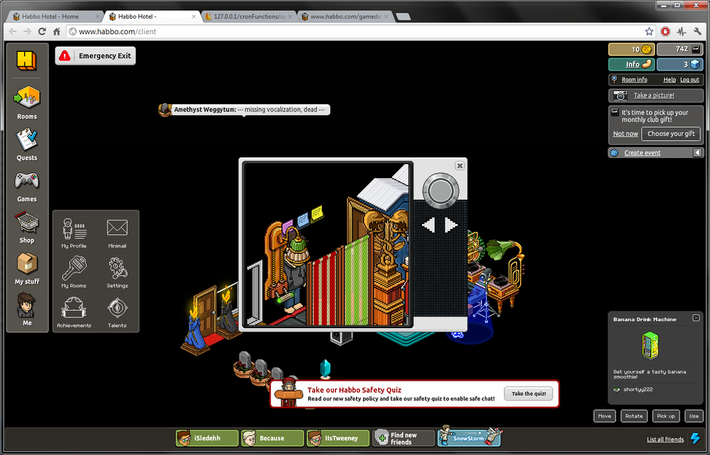Screen dimensions: 710x455
Task: Click the browser back arrow
Action: coord(13,31)
